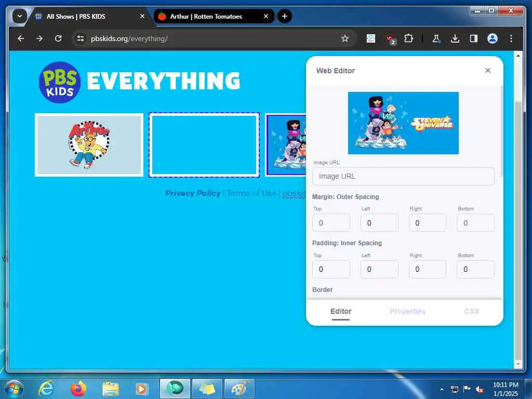Open the taskbar clock showing 10:11 PM
Viewport: 532px width, 399px height.
pyautogui.click(x=506, y=389)
